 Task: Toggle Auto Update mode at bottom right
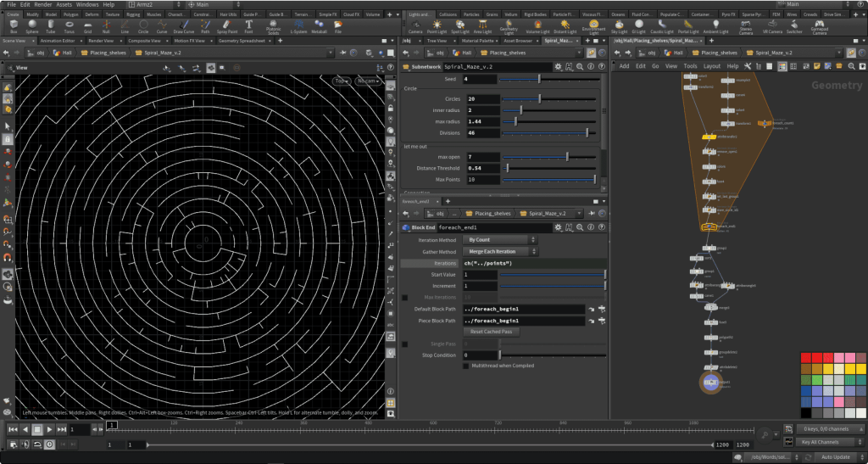[x=835, y=457]
